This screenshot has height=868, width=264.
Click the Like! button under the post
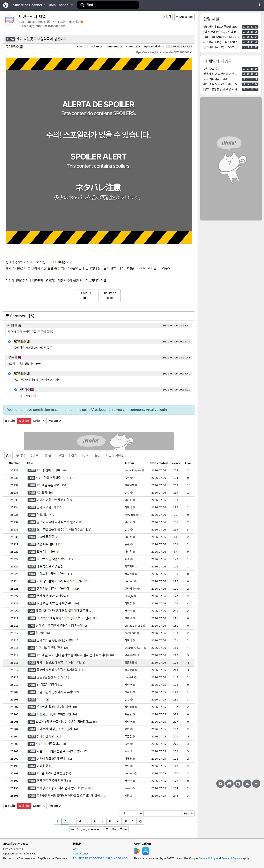(x=86, y=295)
